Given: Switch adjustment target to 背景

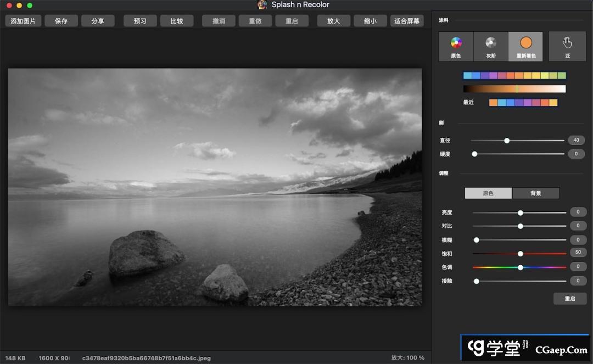Looking at the screenshot, I should (535, 193).
